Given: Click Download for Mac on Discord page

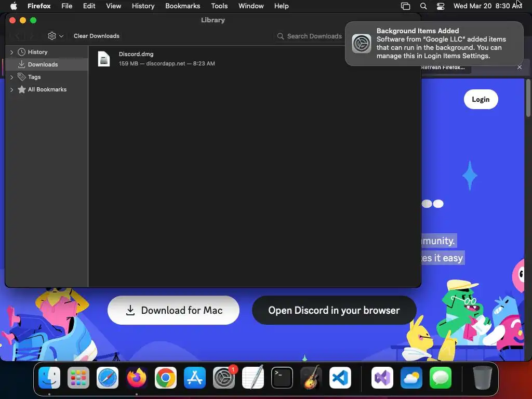Looking at the screenshot, I should pyautogui.click(x=174, y=310).
